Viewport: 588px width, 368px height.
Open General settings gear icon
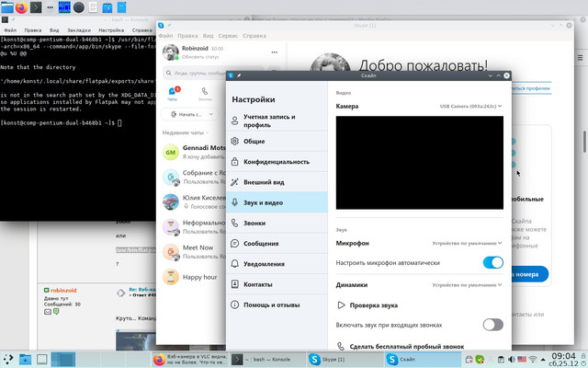point(235,141)
